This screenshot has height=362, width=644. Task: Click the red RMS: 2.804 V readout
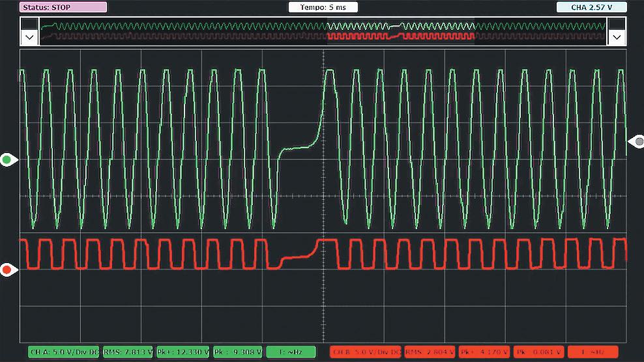[x=430, y=352]
